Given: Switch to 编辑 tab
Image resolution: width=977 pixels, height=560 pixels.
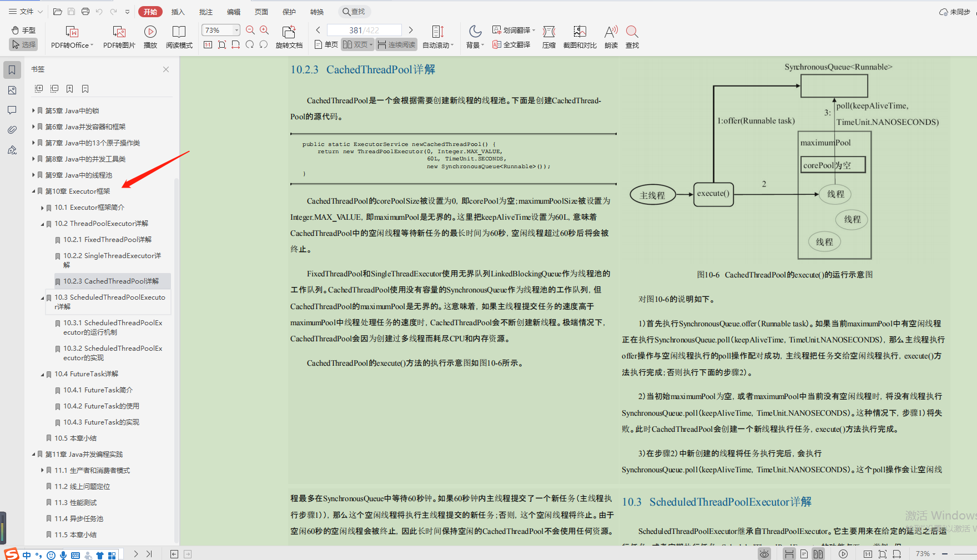Looking at the screenshot, I should point(234,12).
